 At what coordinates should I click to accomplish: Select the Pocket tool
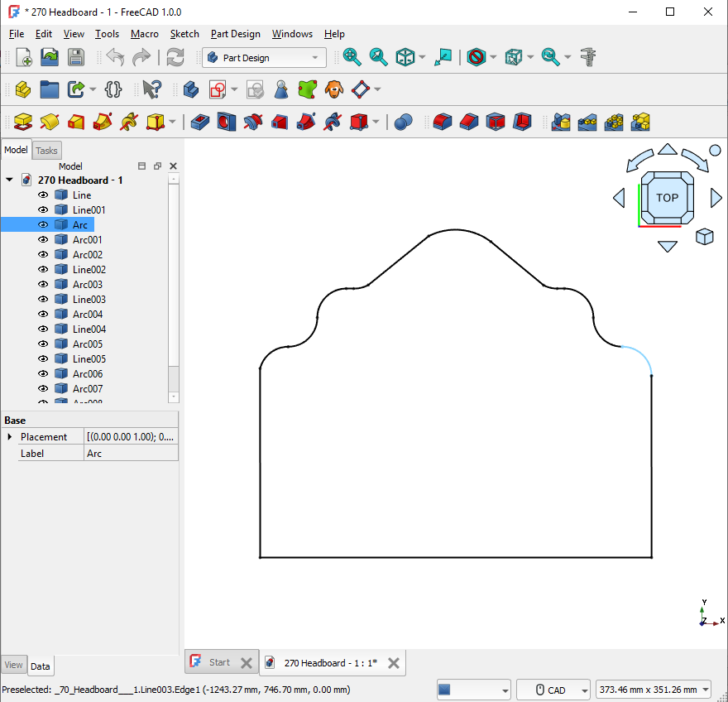200,123
